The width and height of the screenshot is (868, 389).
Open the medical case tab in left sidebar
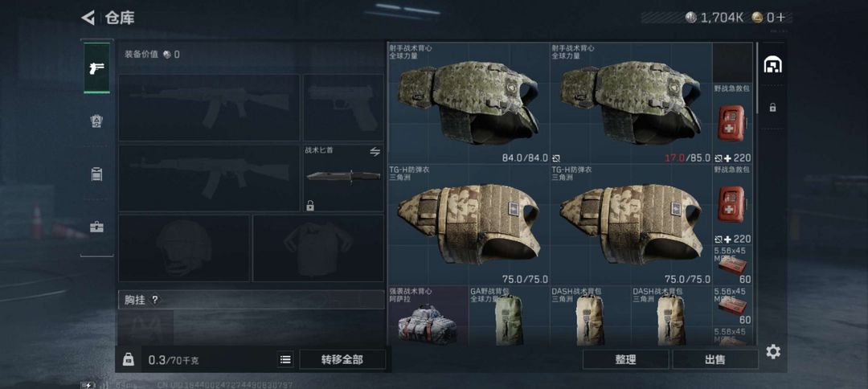pyautogui.click(x=97, y=227)
